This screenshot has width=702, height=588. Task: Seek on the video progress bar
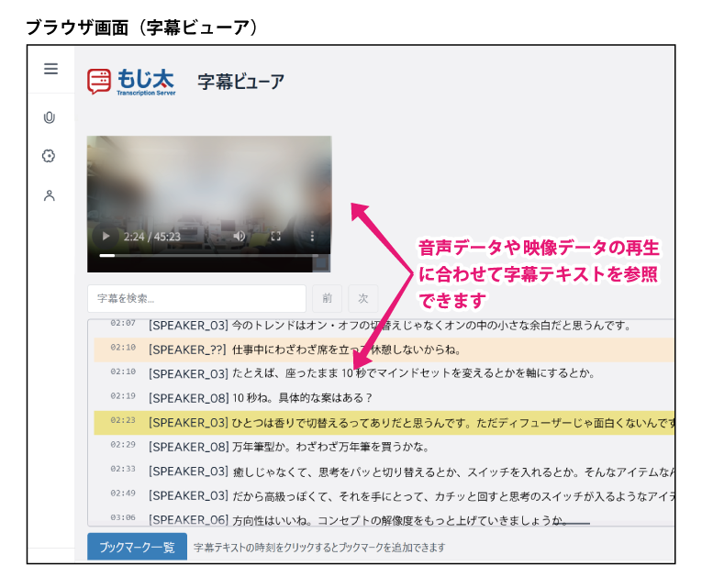208,256
